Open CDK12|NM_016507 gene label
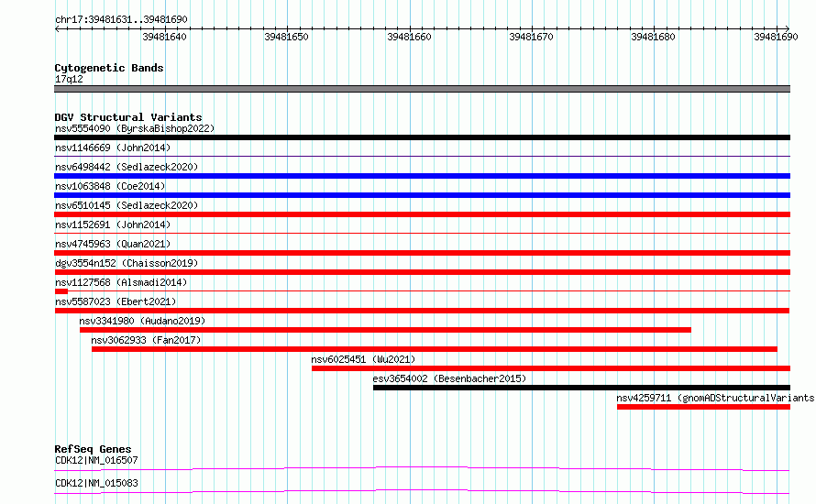The width and height of the screenshot is (816, 504). [x=96, y=460]
